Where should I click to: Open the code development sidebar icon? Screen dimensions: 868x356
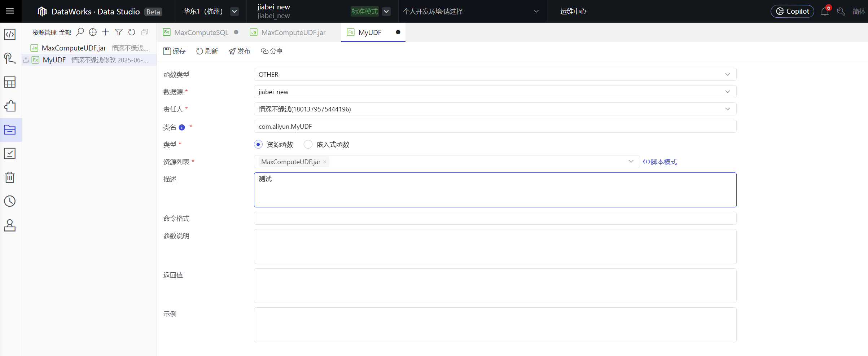point(10,35)
